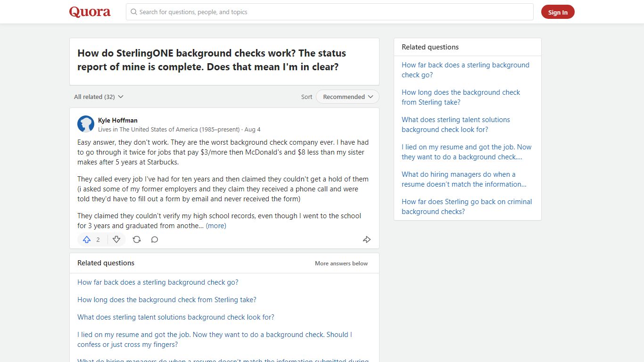
Task: Open the Recommended sort dropdown
Action: click(347, 97)
